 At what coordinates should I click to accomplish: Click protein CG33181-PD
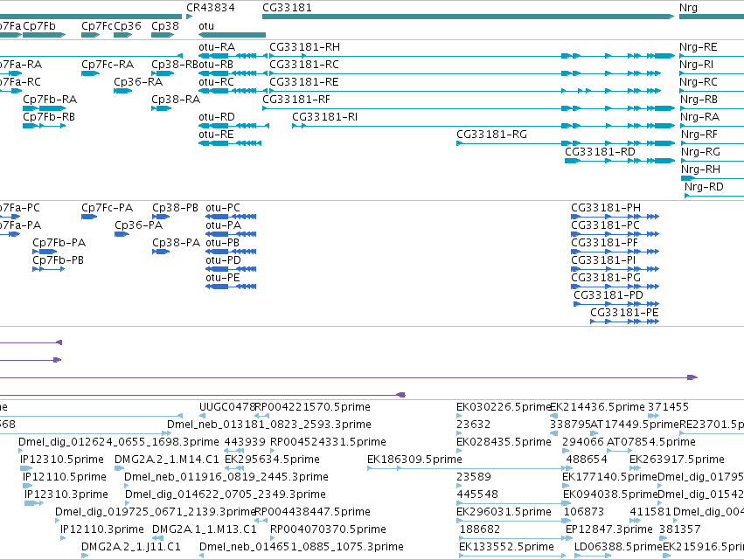(x=616, y=304)
